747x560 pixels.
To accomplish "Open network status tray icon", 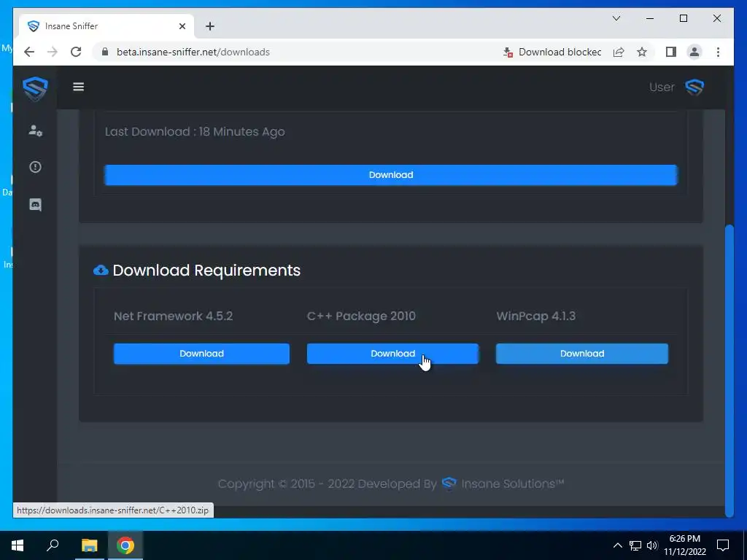I will click(x=635, y=545).
